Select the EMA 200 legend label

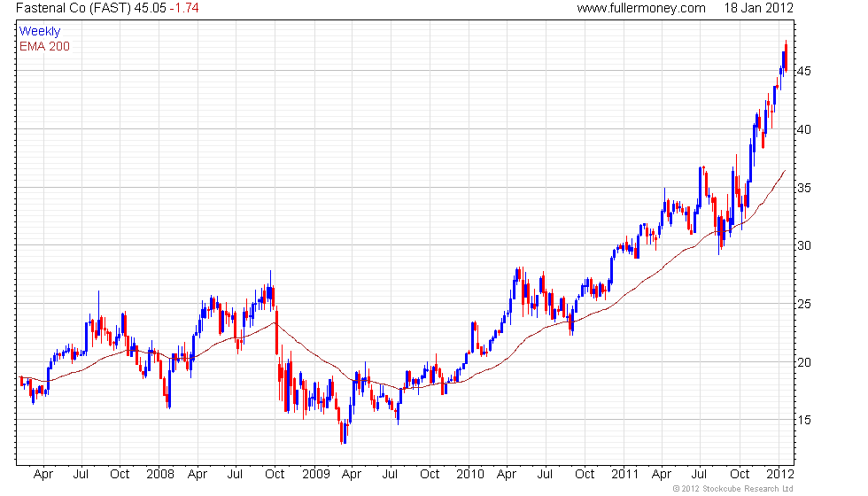click(45, 46)
